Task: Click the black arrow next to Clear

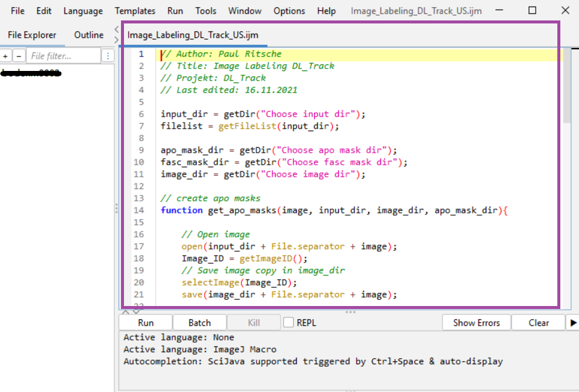Action: tap(572, 323)
